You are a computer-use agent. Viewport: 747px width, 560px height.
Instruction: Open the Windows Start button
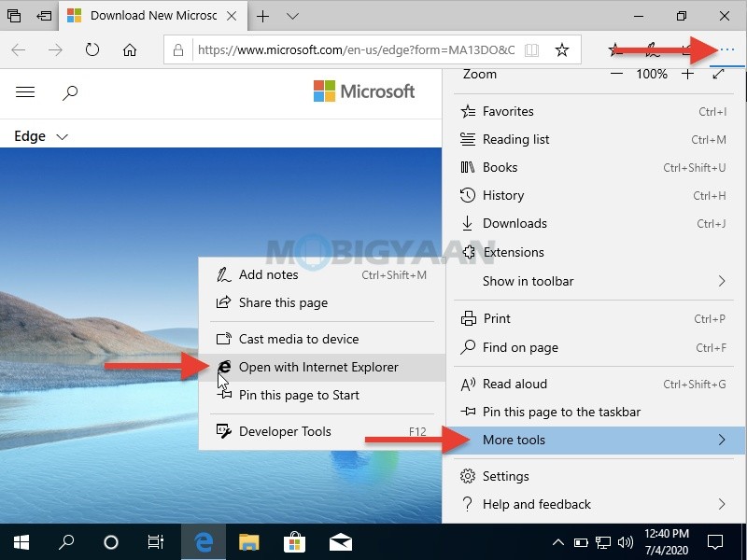(x=21, y=542)
